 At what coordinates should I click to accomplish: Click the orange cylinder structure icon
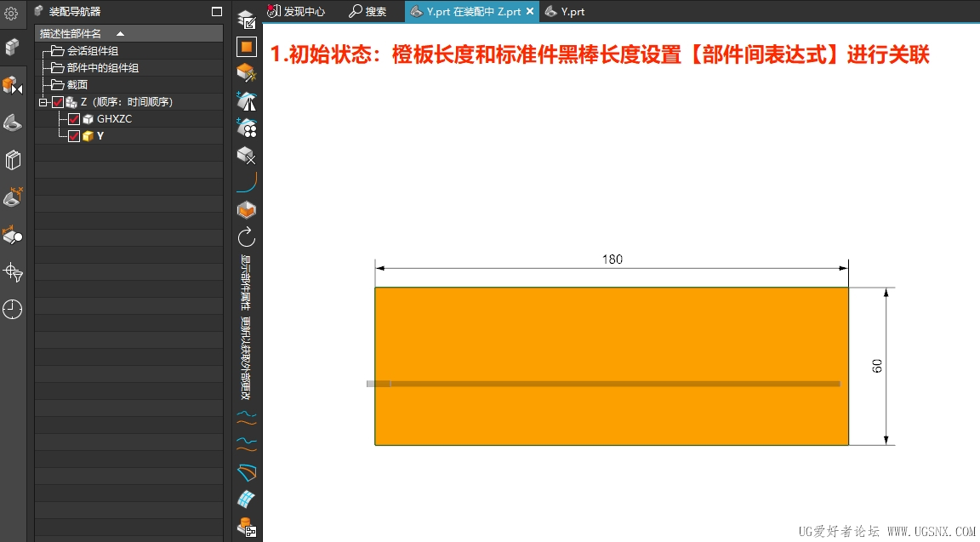[247, 527]
